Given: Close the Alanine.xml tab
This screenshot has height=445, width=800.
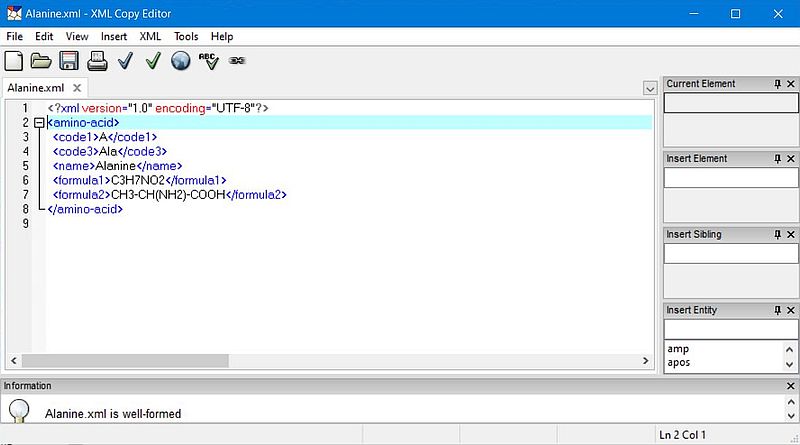Looking at the screenshot, I should click(x=77, y=88).
